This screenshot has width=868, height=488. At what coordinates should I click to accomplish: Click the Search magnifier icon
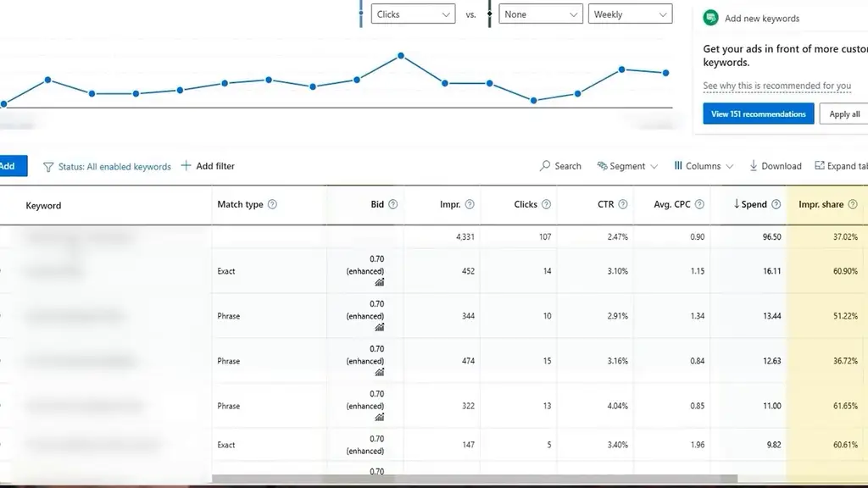pyautogui.click(x=545, y=165)
